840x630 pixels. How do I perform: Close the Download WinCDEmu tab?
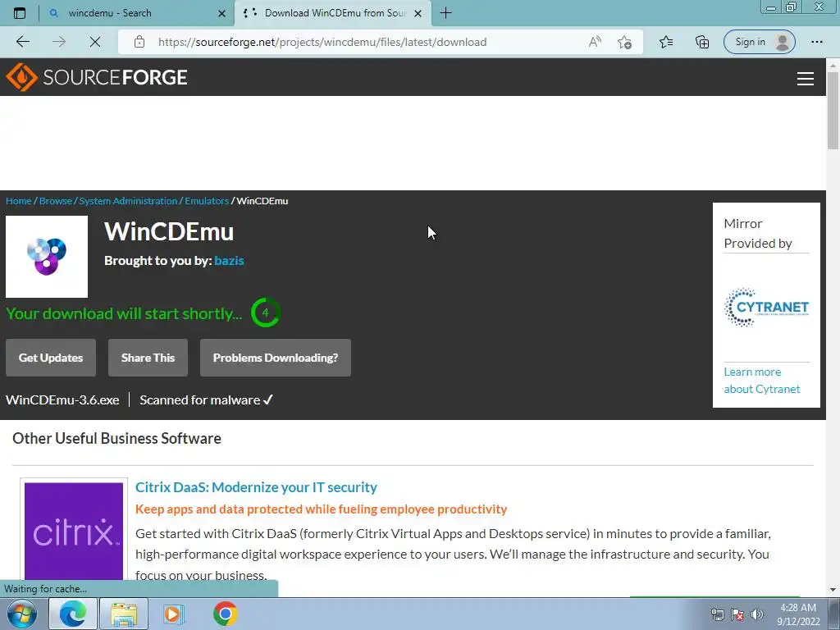pos(418,13)
